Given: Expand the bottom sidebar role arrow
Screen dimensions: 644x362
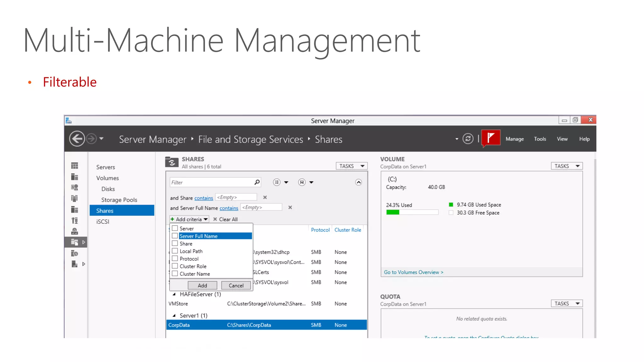Looking at the screenshot, I should point(84,264).
